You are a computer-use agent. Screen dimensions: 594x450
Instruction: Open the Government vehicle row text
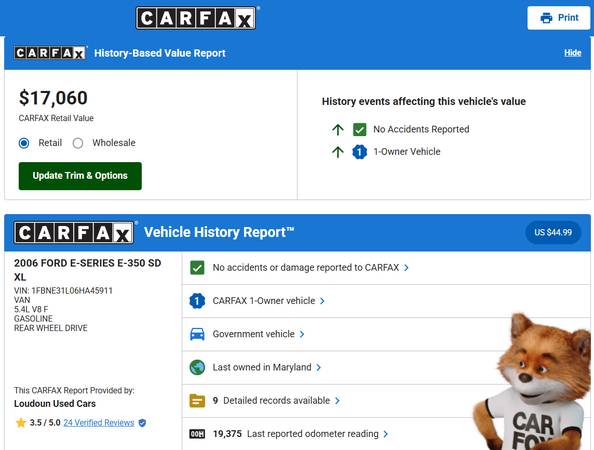pyautogui.click(x=253, y=334)
